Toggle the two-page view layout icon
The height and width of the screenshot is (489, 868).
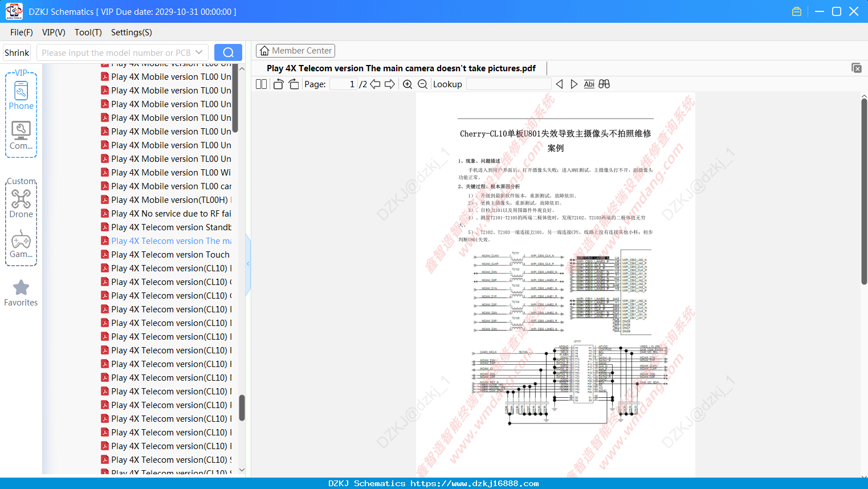click(261, 84)
